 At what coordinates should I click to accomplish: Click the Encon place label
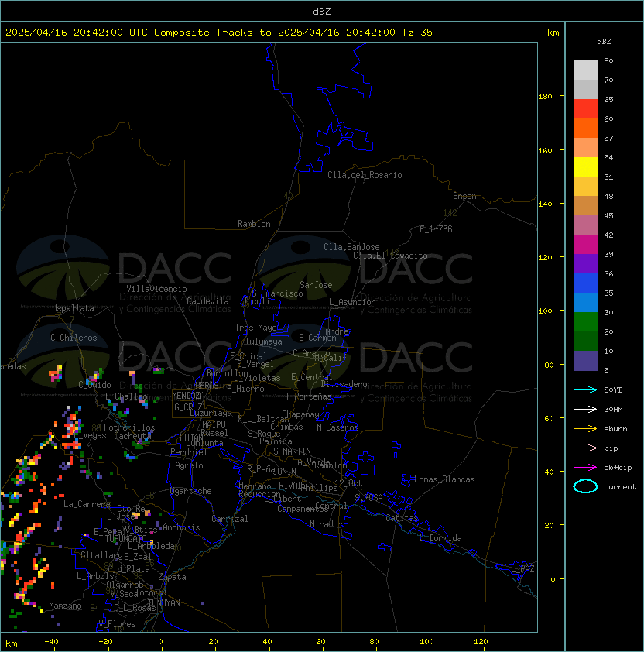click(x=464, y=196)
